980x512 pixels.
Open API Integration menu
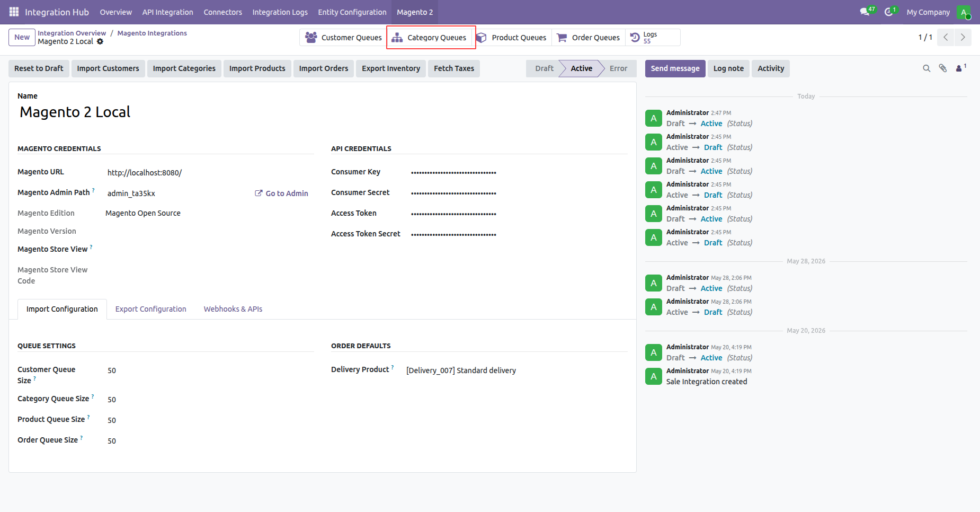point(167,12)
